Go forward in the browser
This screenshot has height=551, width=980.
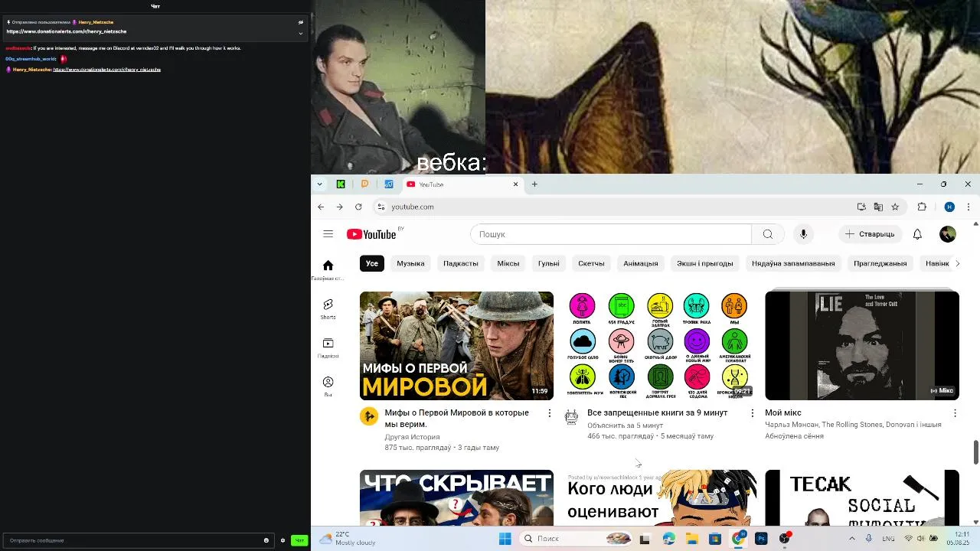pos(339,207)
